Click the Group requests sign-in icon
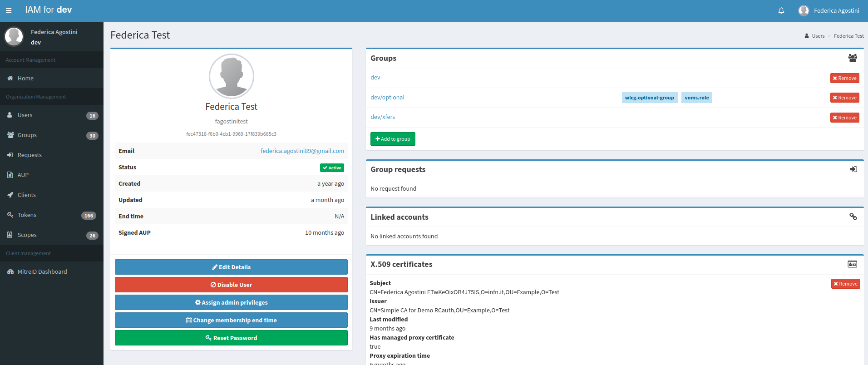 [x=853, y=169]
